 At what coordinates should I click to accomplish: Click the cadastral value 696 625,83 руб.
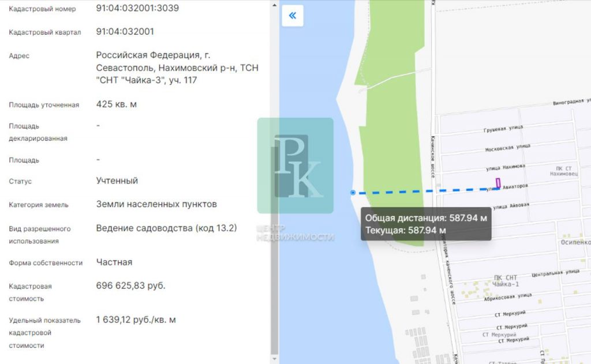pos(130,286)
